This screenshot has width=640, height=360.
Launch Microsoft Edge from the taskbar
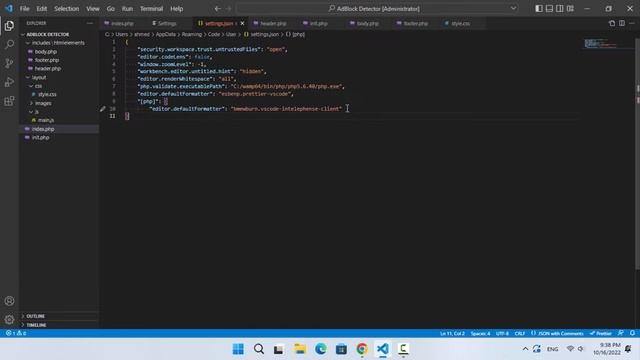click(321, 349)
